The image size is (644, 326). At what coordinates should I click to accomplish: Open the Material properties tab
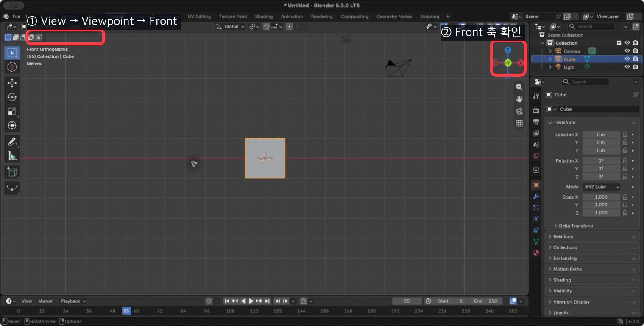(536, 253)
